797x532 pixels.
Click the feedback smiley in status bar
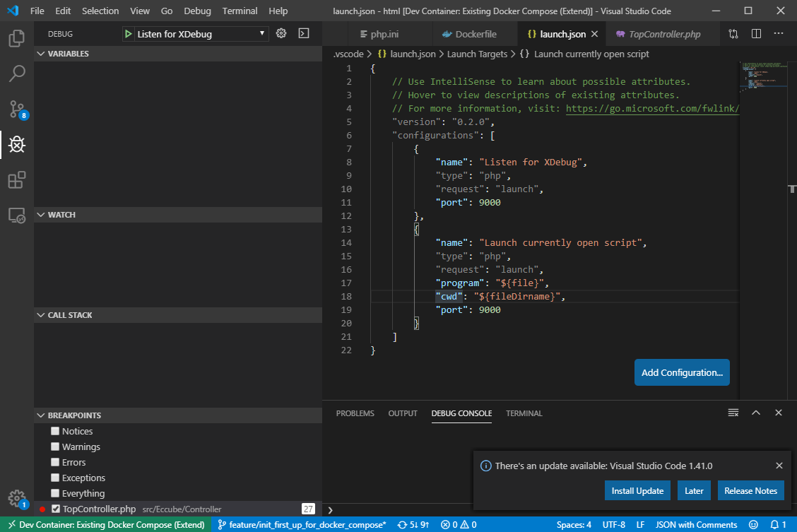pyautogui.click(x=753, y=524)
